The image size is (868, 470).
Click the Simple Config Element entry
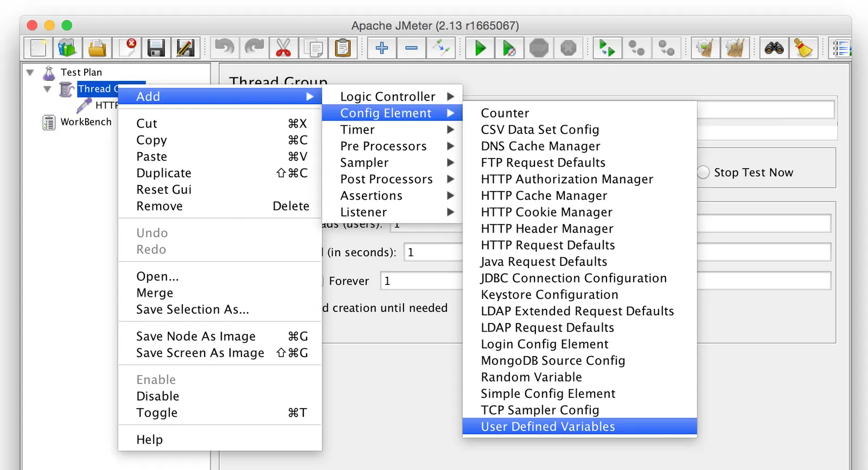[x=579, y=393]
